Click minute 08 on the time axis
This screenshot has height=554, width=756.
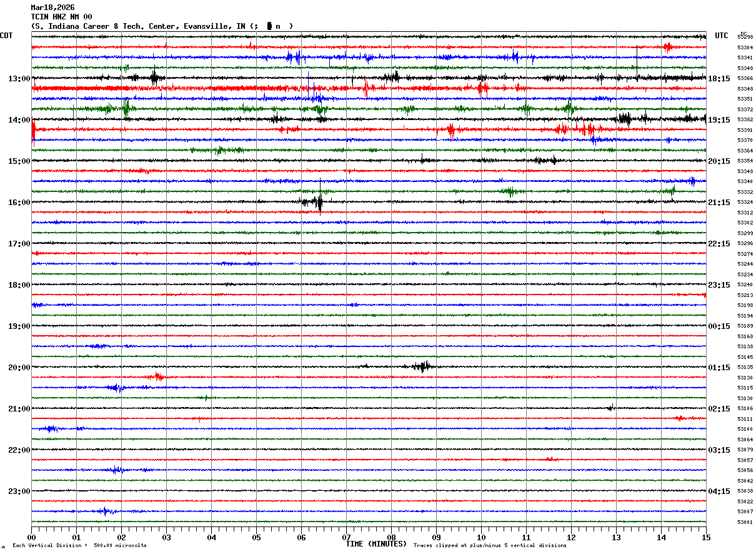[x=391, y=538]
